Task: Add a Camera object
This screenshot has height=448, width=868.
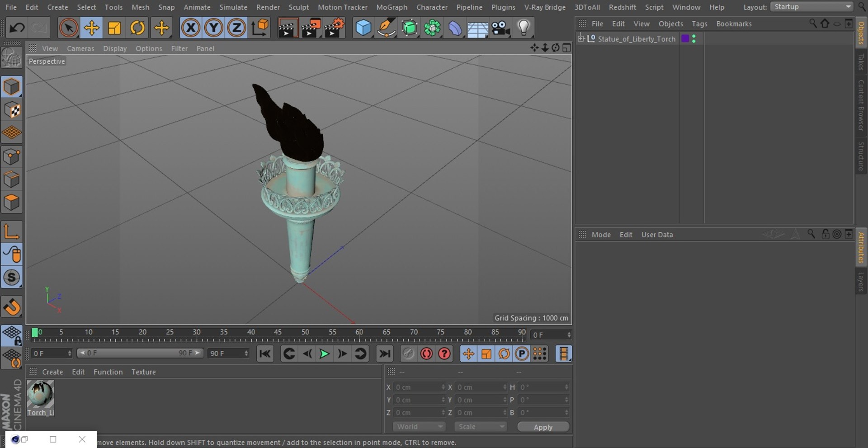Action: click(x=500, y=28)
